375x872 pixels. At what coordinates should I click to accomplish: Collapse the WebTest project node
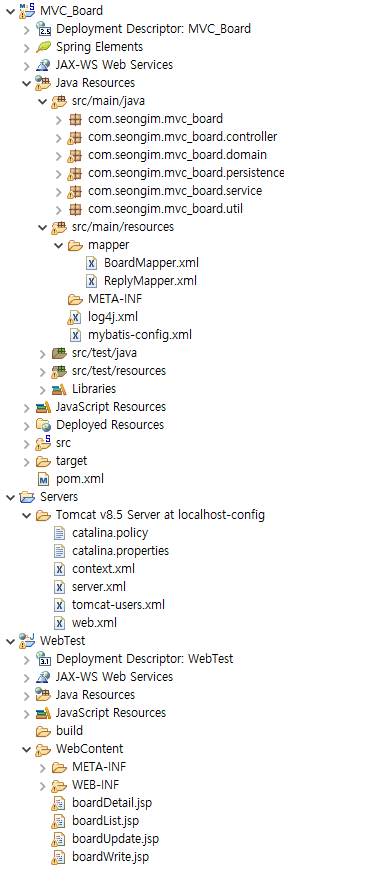tap(10, 641)
